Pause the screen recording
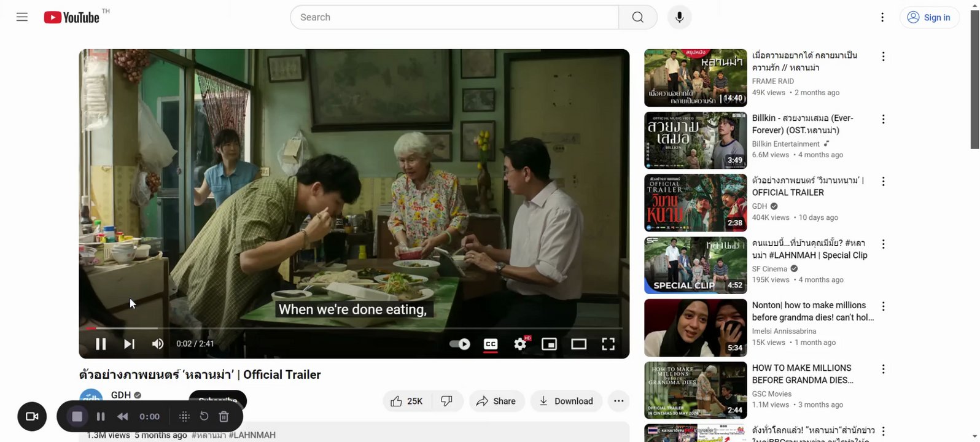Viewport: 980px width, 442px height. (101, 416)
